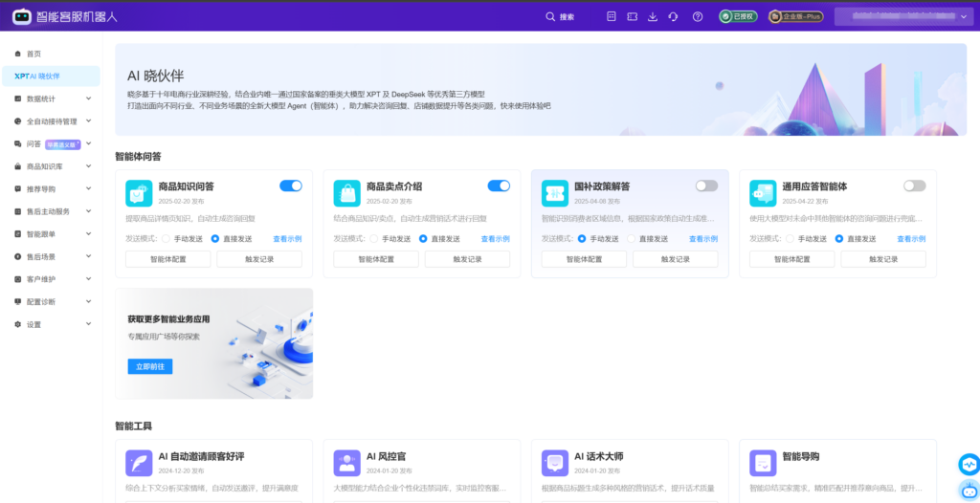Click the 商品知识库 sidebar bag icon
This screenshot has width=980, height=503.
click(17, 166)
